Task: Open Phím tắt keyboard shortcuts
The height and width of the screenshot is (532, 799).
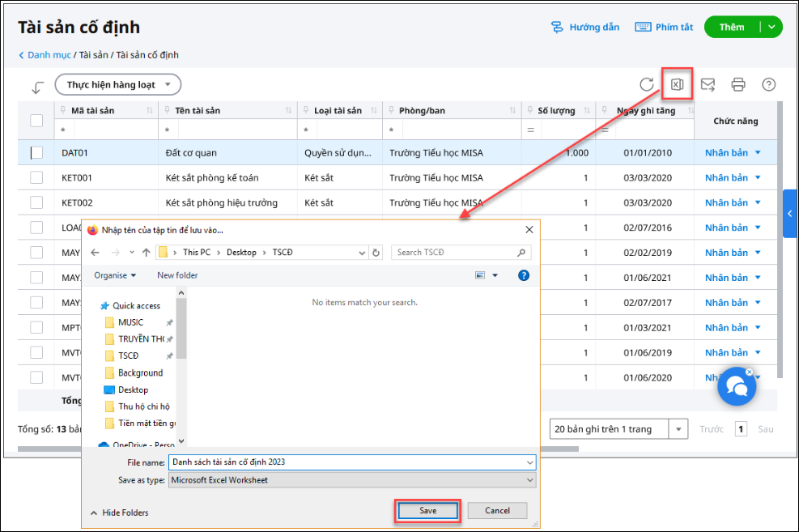Action: [664, 27]
